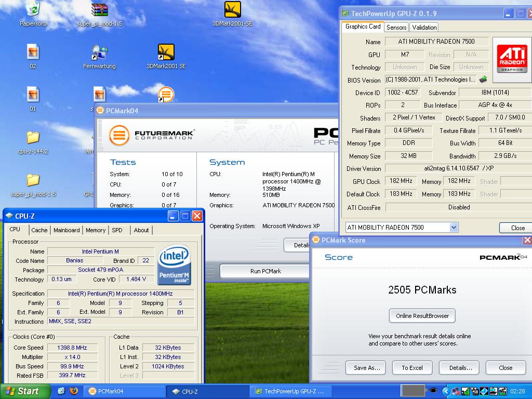
Task: Click the Core Speed value 1398.8 MHz
Action: point(72,348)
